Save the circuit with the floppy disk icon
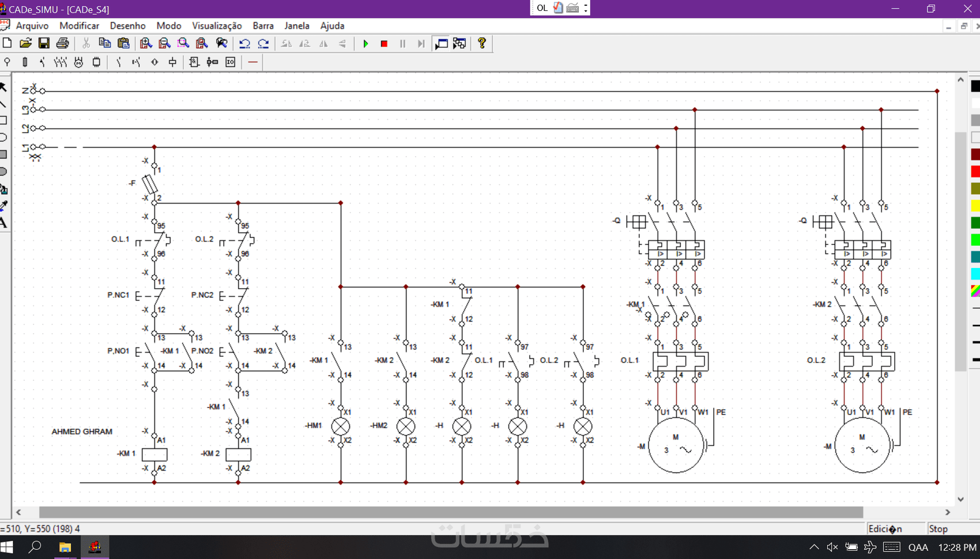 (x=44, y=43)
